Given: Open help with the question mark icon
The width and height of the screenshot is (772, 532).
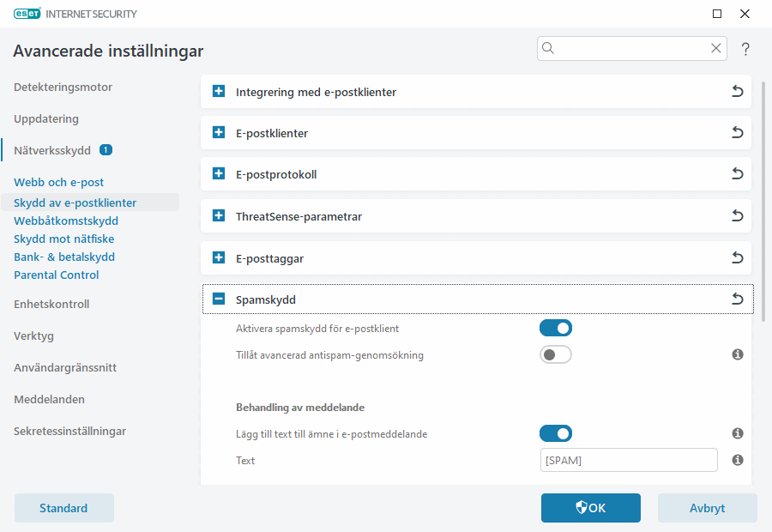Looking at the screenshot, I should [x=745, y=49].
